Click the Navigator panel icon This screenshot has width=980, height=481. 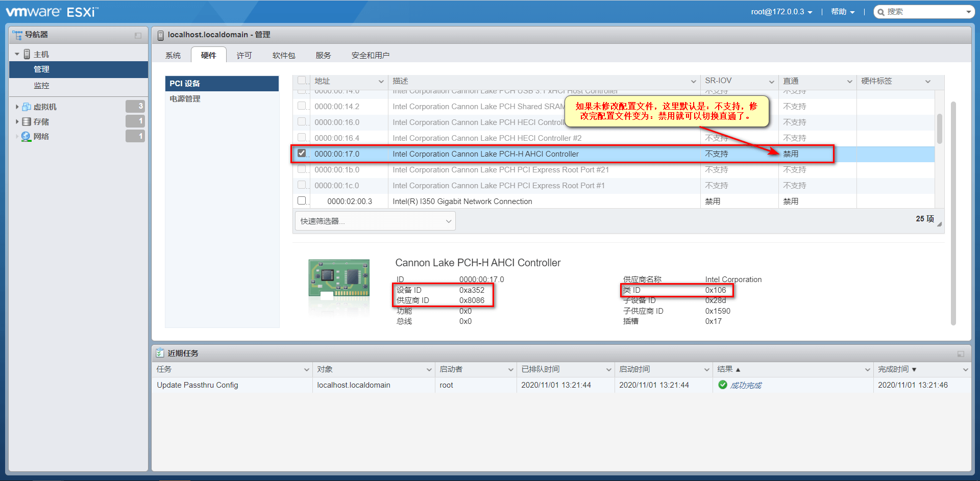17,35
